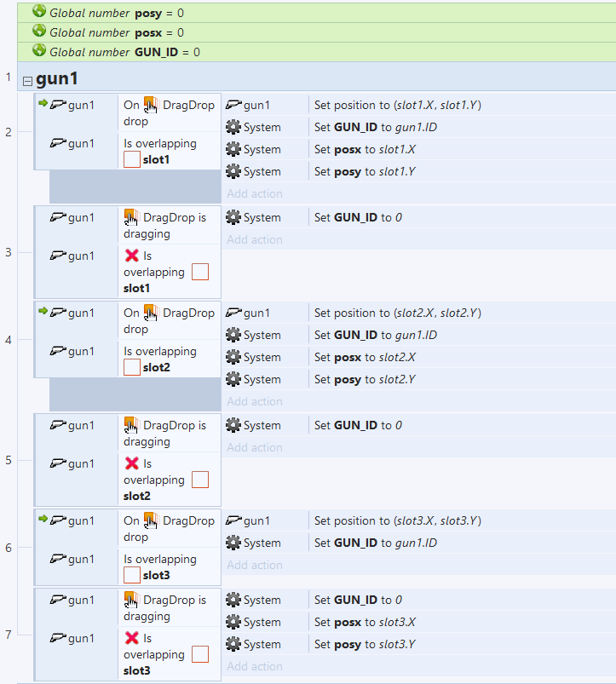Click the globe icon beside global variable GUN_ID
Image resolution: width=616 pixels, height=684 pixels.
39,51
